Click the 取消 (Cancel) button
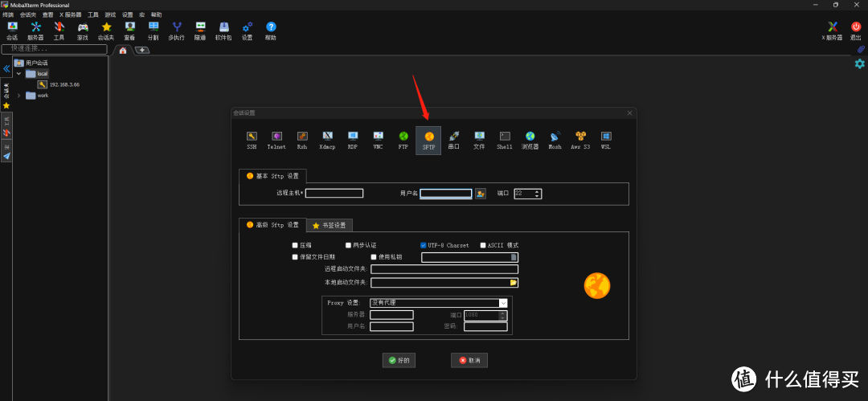Image resolution: width=868 pixels, height=401 pixels. click(469, 361)
